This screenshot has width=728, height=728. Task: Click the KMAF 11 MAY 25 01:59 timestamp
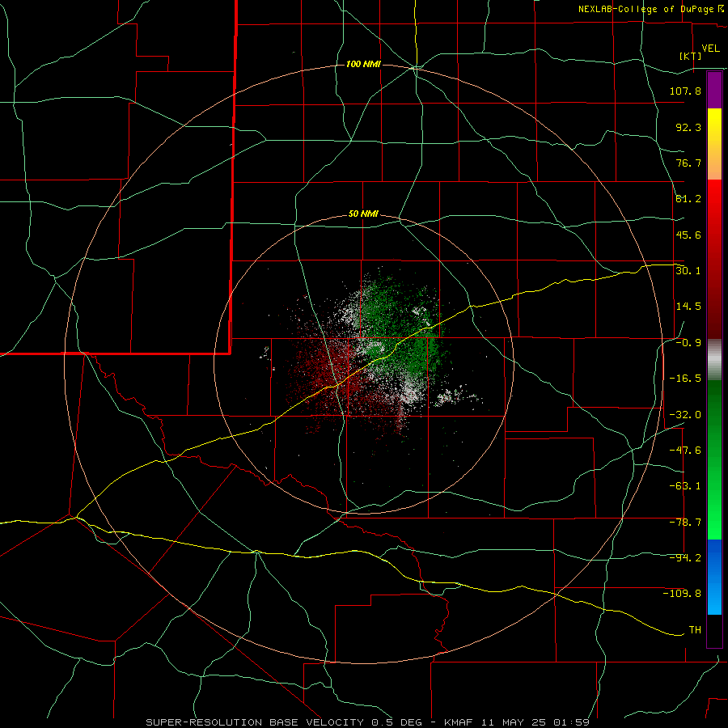tap(516, 722)
